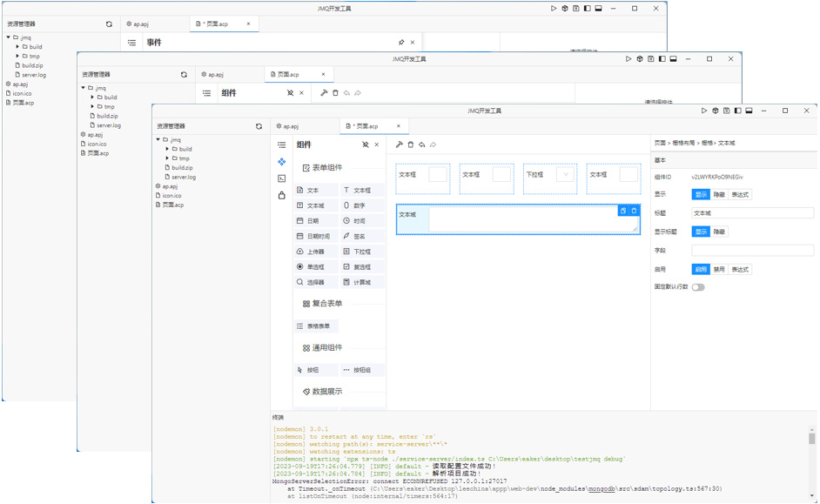This screenshot has width=820, height=504.
Task: Set the 显示 property to 表达式
Action: (740, 194)
